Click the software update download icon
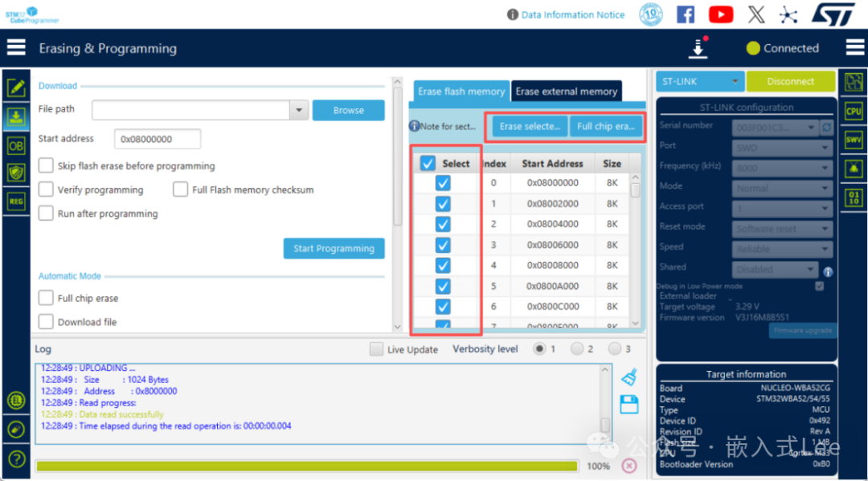This screenshot has width=868, height=481. coord(698,47)
